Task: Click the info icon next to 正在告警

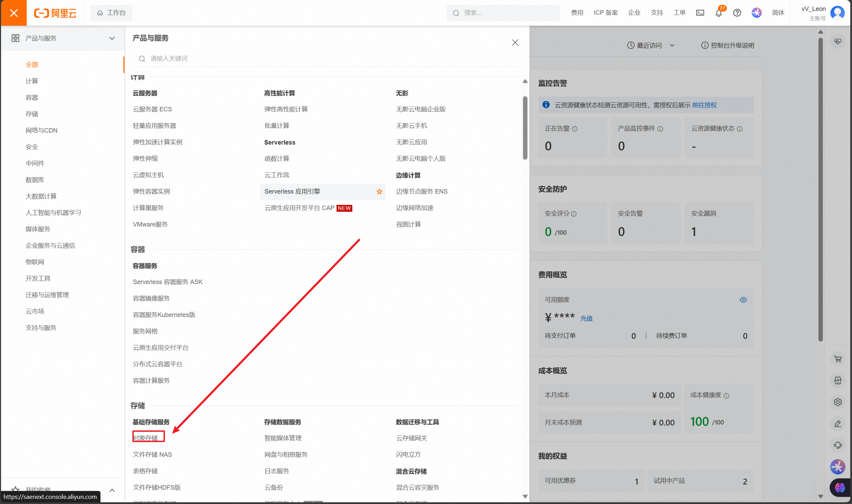Action: [575, 129]
